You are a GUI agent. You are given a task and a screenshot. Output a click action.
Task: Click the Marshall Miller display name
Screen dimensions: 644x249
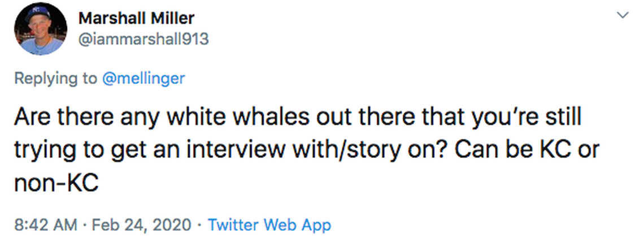point(136,18)
